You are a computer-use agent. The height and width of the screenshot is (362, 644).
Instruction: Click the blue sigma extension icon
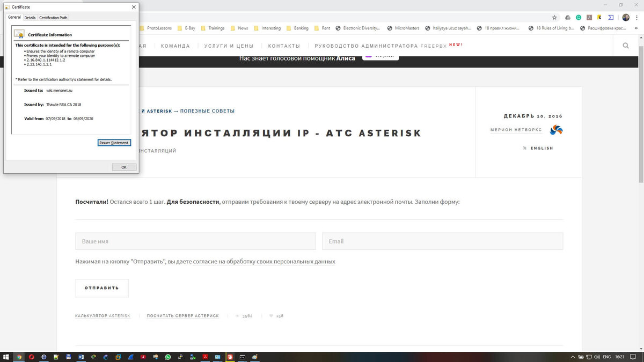611,17
